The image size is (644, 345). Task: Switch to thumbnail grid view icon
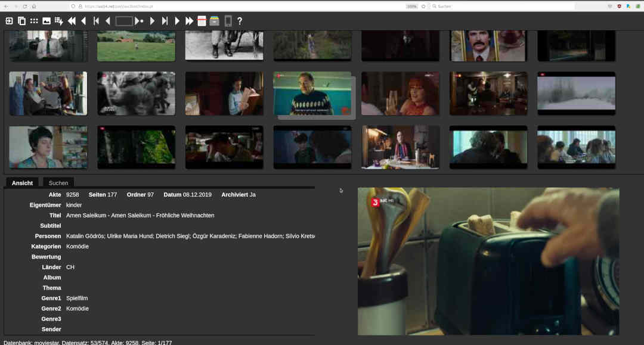(34, 21)
